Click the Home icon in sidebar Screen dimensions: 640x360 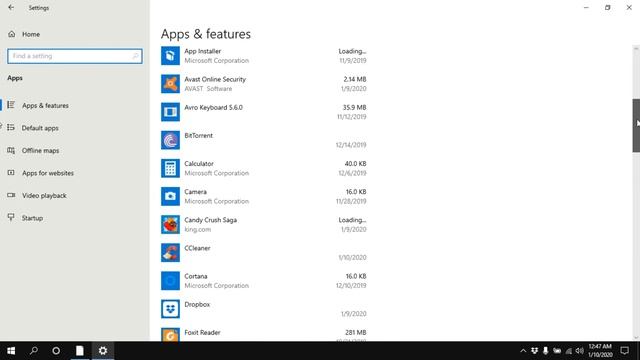point(11,34)
